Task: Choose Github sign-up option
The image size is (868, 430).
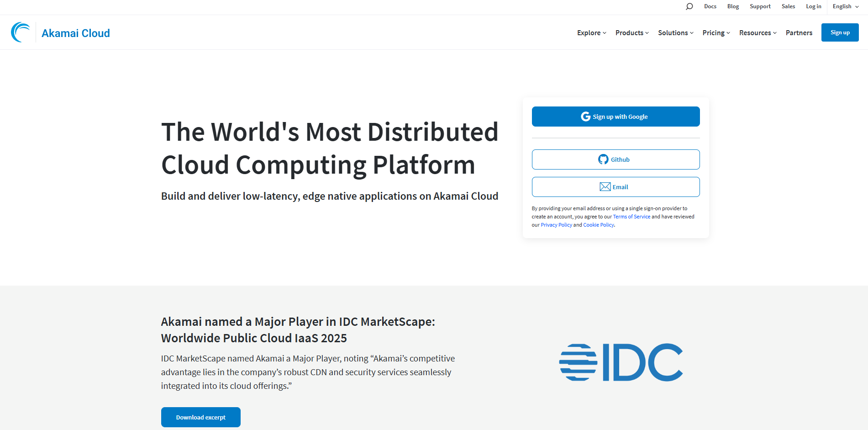Action: tap(615, 159)
